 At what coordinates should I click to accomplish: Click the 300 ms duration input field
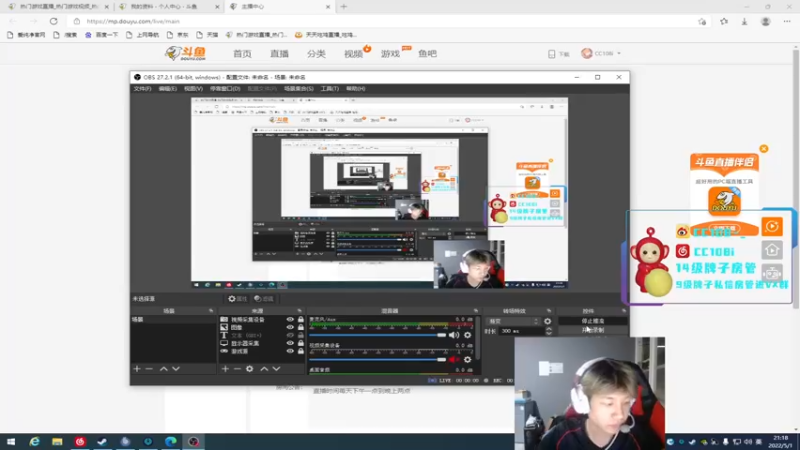(521, 331)
